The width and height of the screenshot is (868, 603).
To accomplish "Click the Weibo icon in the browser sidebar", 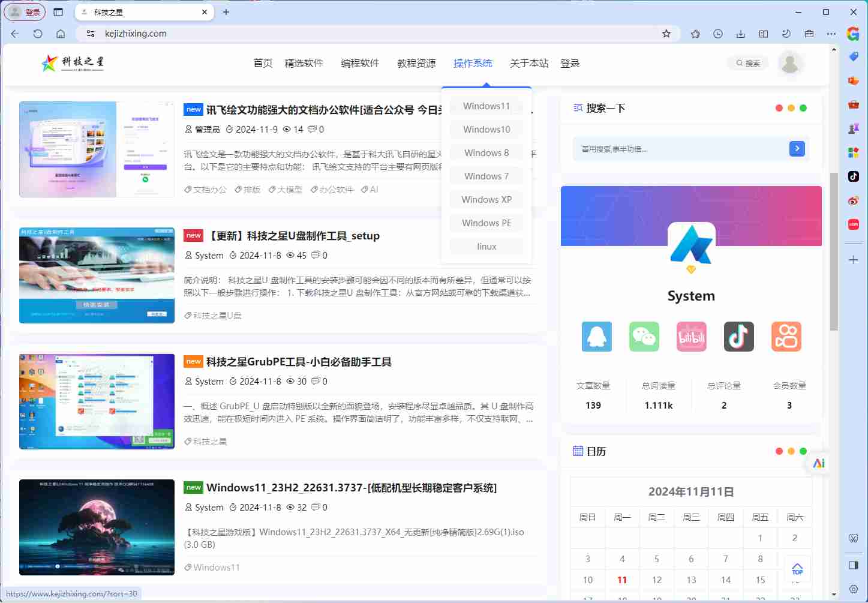I will pyautogui.click(x=853, y=200).
